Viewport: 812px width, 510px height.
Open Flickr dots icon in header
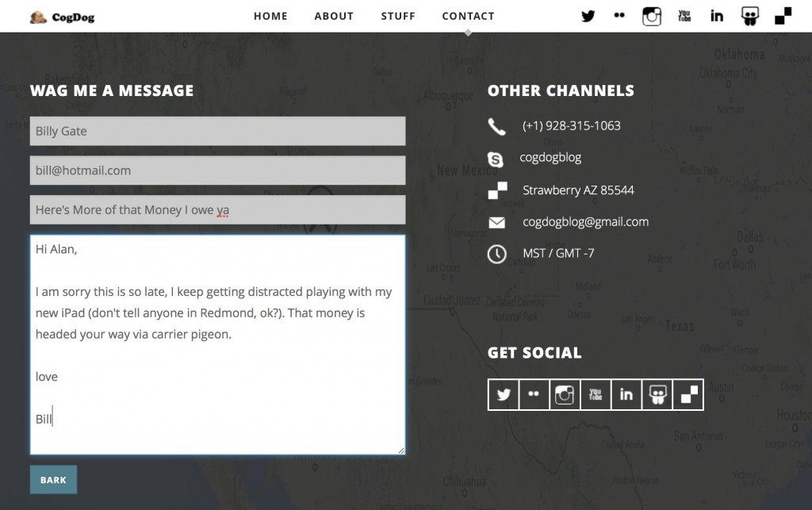pyautogui.click(x=619, y=16)
